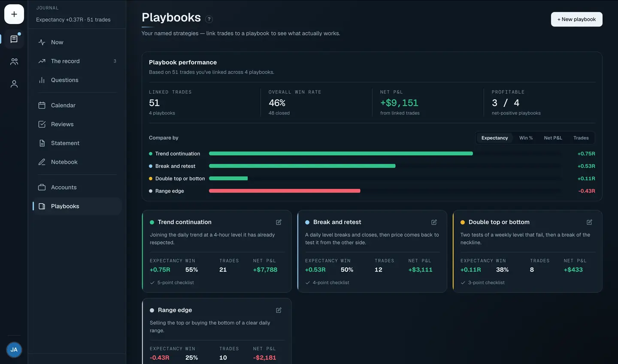Screen dimensions: 618x364
Task: Click the Trend continuation expectancy bar
Action: point(341,153)
